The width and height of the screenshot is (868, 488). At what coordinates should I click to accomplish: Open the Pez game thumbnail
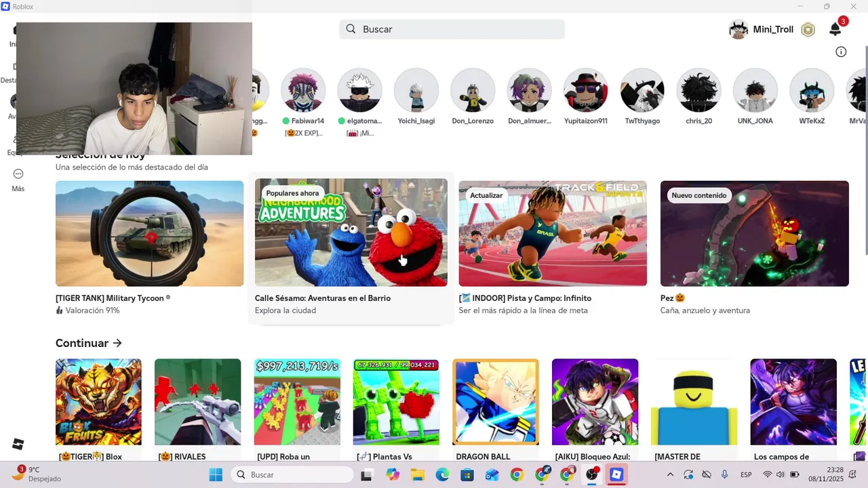pyautogui.click(x=755, y=233)
